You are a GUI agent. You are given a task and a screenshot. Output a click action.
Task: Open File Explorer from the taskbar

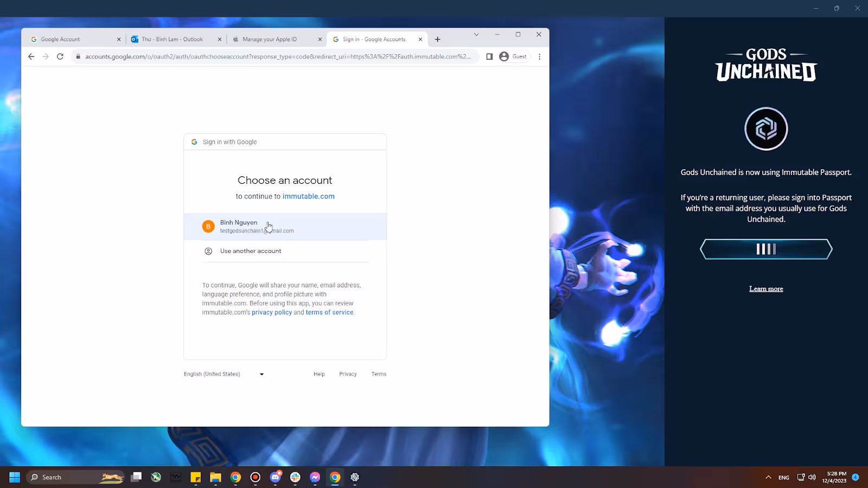(216, 477)
